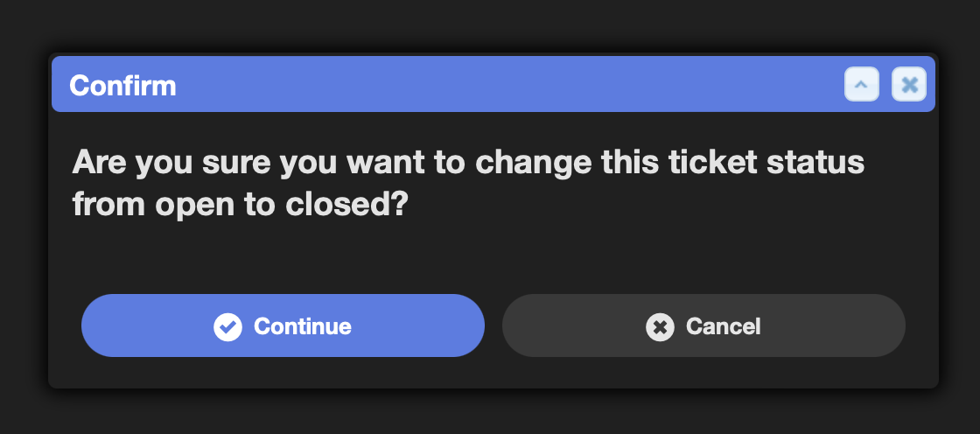
Task: Collapse the Confirm dialog with the chevron
Action: click(x=861, y=84)
